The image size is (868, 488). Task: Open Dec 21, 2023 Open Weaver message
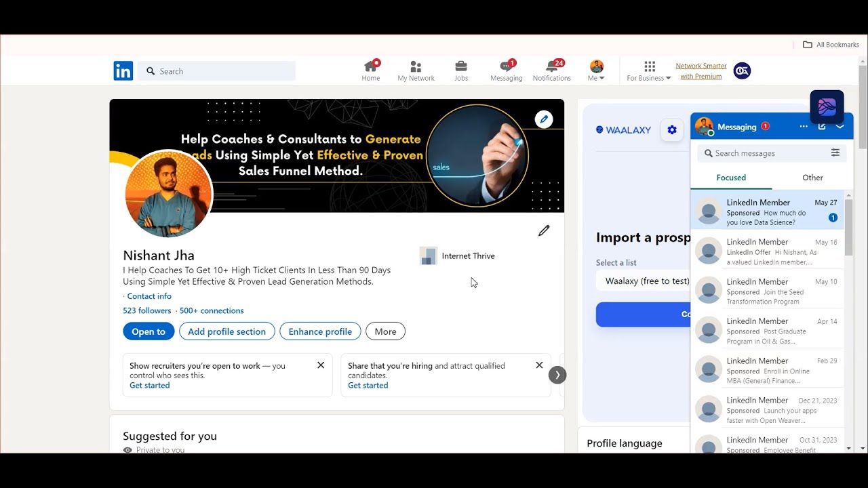(x=768, y=409)
